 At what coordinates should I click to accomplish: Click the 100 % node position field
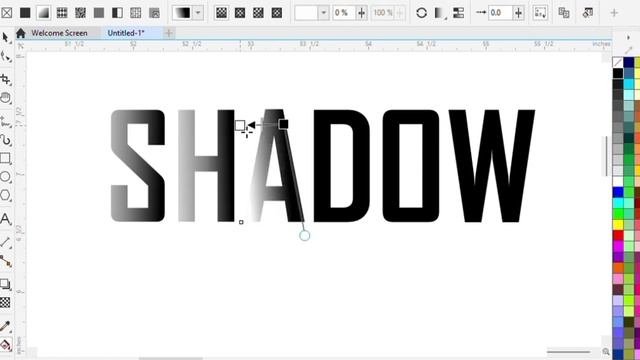[x=383, y=13]
